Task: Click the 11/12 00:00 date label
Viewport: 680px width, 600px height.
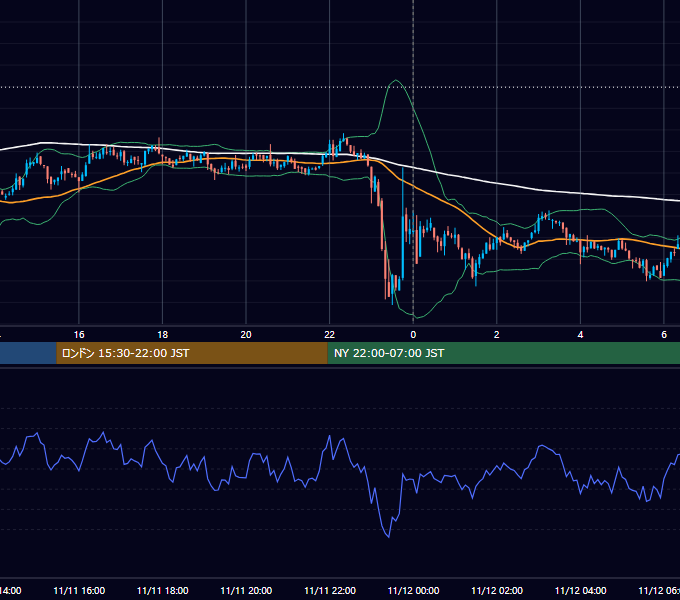Action: click(x=413, y=590)
